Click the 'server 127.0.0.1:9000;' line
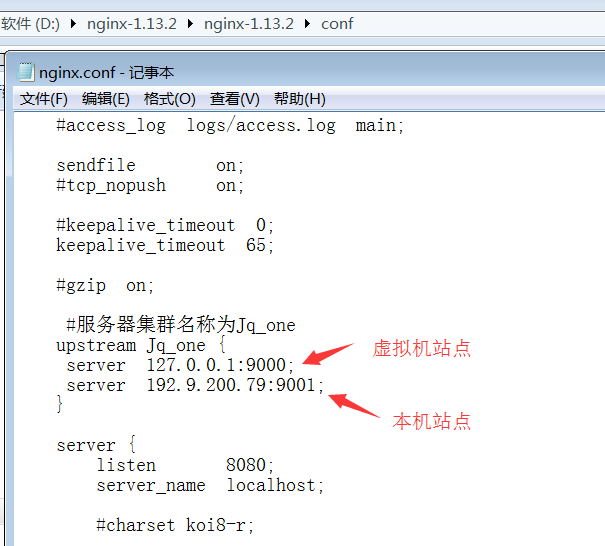 click(x=180, y=365)
